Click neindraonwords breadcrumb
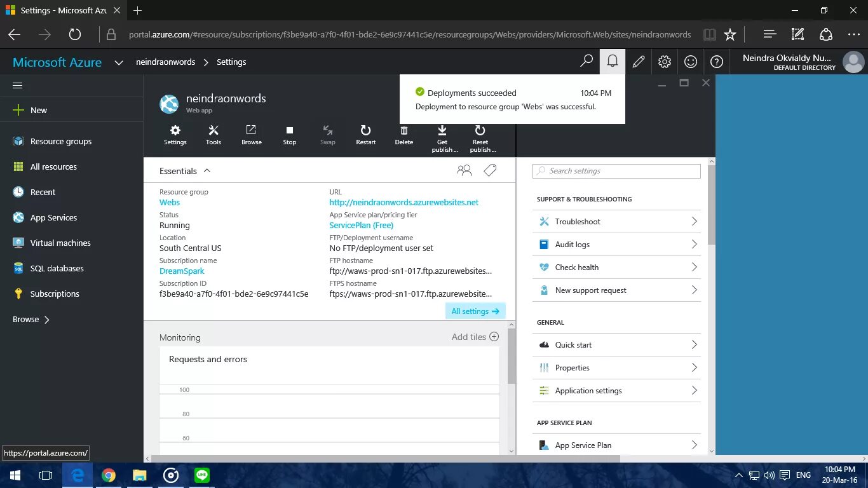Screen dimensions: 868x488 coord(165,62)
